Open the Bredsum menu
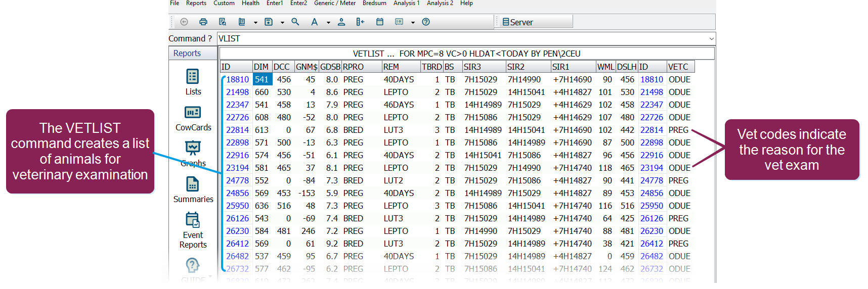This screenshot has width=868, height=289. [374, 3]
